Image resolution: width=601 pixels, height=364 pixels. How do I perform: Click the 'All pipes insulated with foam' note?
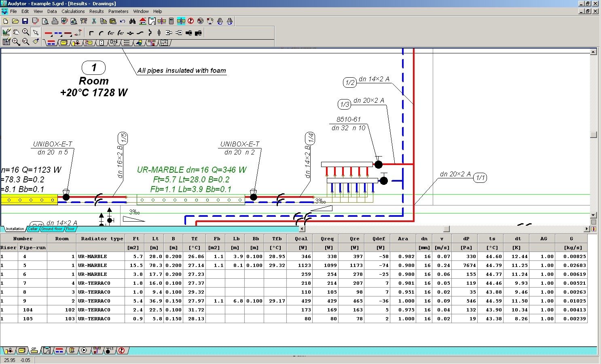point(182,70)
